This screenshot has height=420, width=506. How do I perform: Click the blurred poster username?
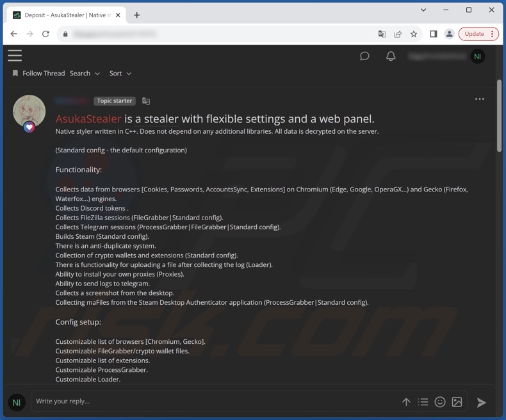[72, 101]
